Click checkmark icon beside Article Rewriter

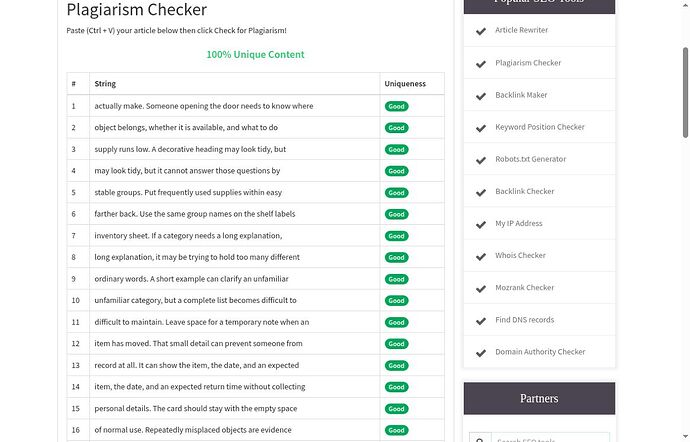(481, 31)
